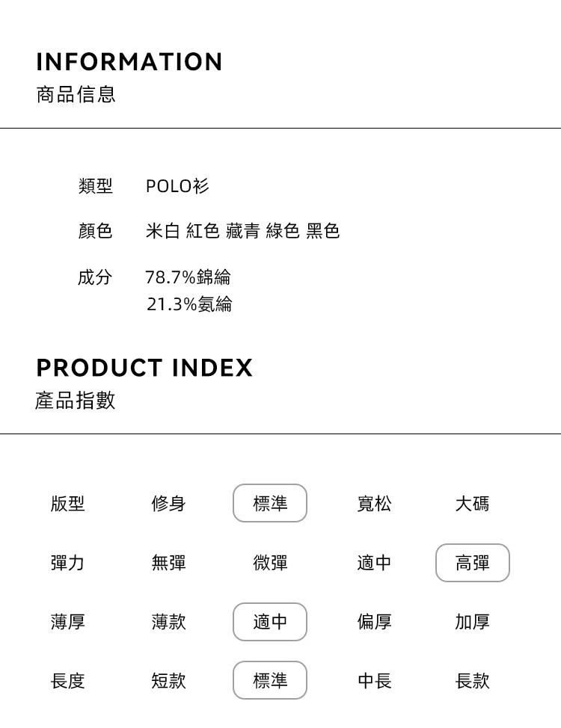561x728 pixels.
Task: Select 微彈 elasticity option
Action: coord(270,563)
